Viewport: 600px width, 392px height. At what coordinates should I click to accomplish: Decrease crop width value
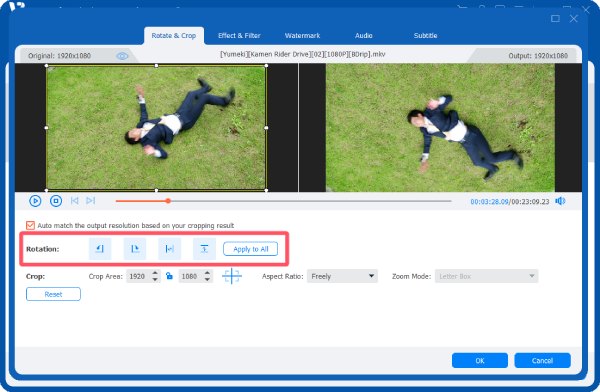point(155,279)
